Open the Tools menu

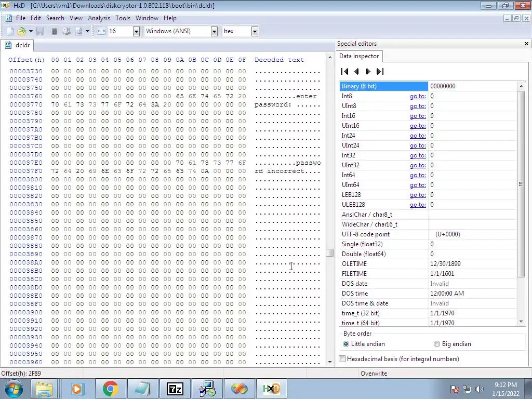[123, 18]
